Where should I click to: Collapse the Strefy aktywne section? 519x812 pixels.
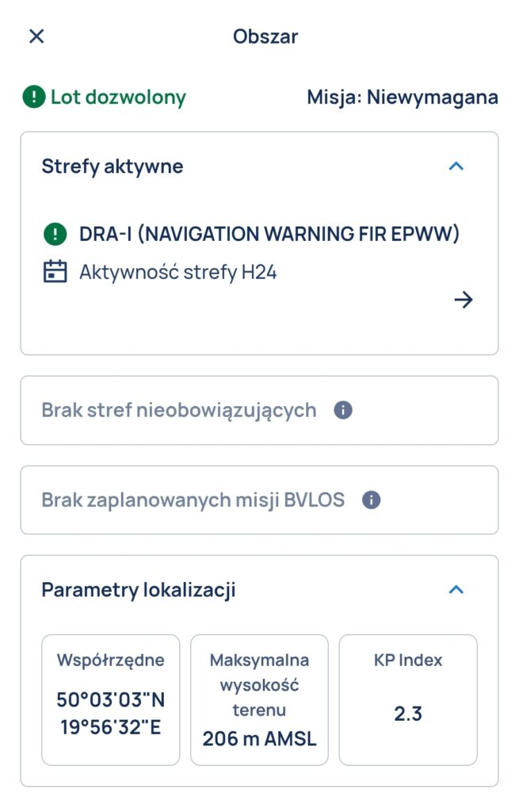(456, 167)
